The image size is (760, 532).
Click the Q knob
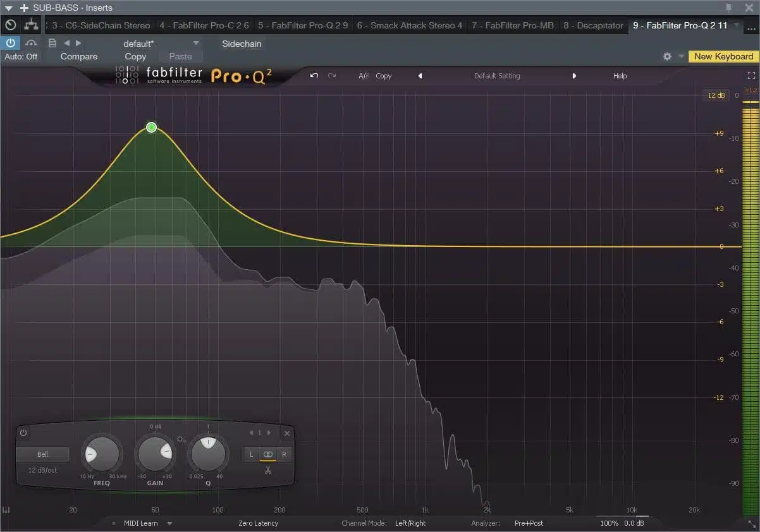208,453
